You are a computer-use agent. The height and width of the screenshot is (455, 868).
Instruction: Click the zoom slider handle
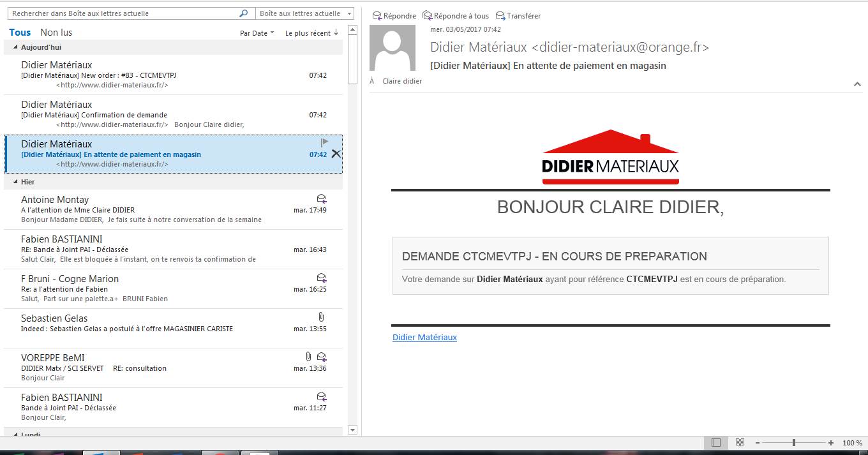794,443
